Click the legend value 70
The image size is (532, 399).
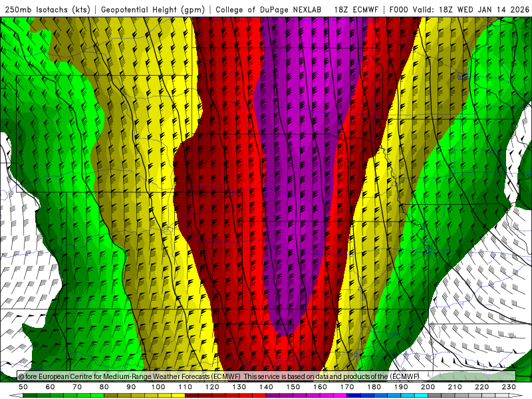pyautogui.click(x=77, y=387)
